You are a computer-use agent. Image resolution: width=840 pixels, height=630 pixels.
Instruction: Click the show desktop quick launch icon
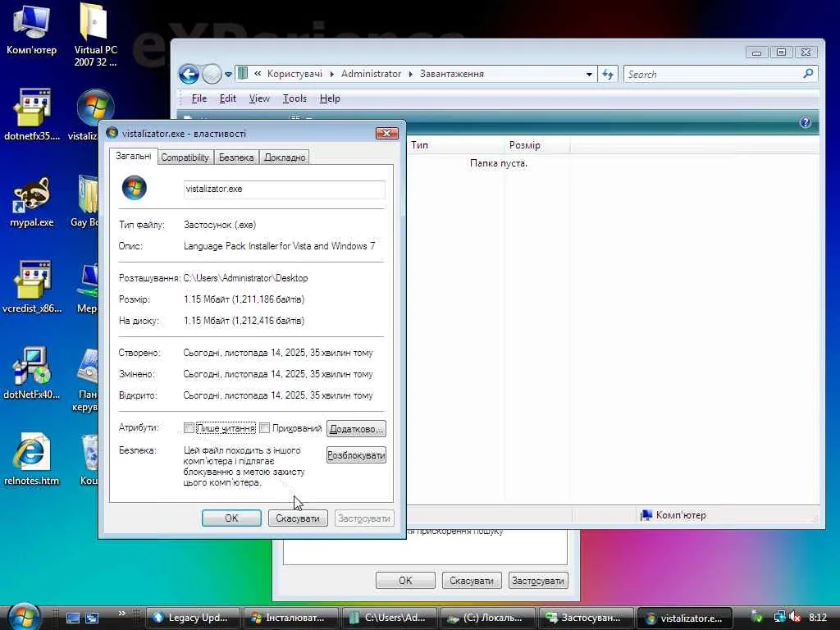[73, 618]
